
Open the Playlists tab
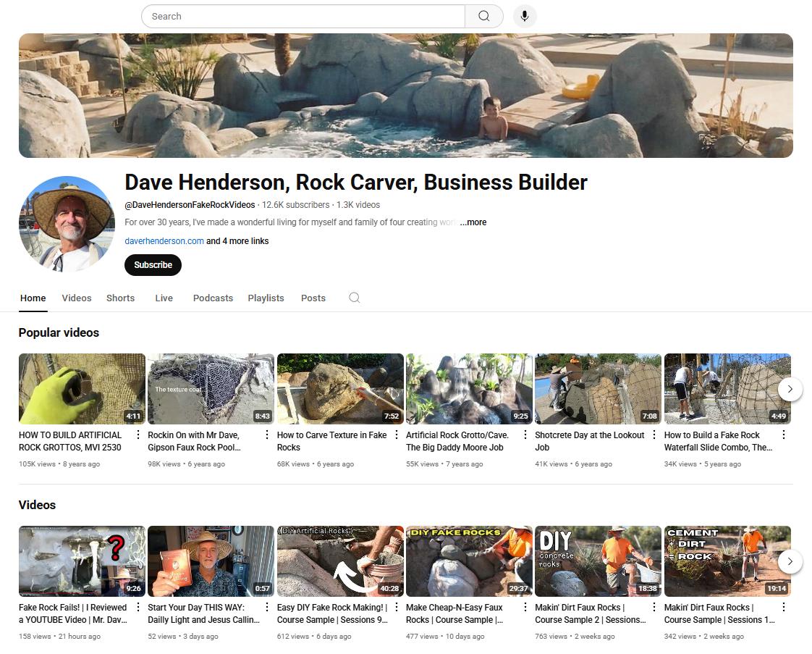point(266,298)
